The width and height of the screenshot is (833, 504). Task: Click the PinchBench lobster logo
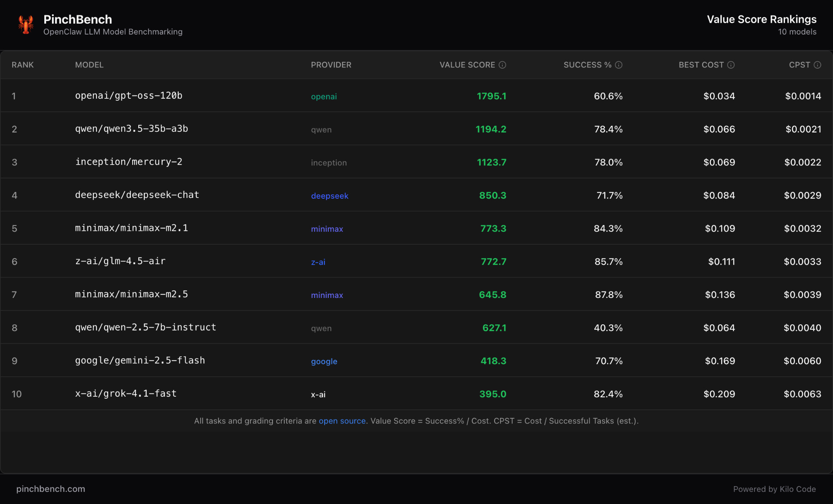coord(26,25)
